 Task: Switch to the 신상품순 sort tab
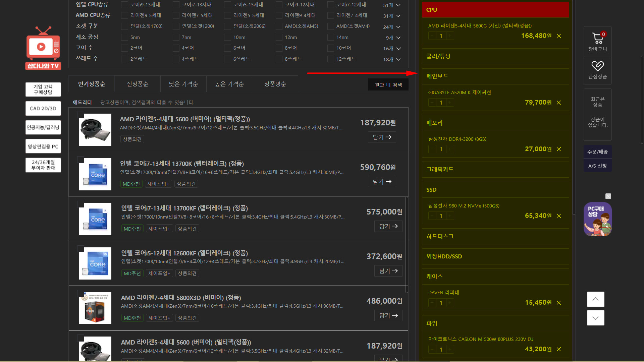(138, 84)
